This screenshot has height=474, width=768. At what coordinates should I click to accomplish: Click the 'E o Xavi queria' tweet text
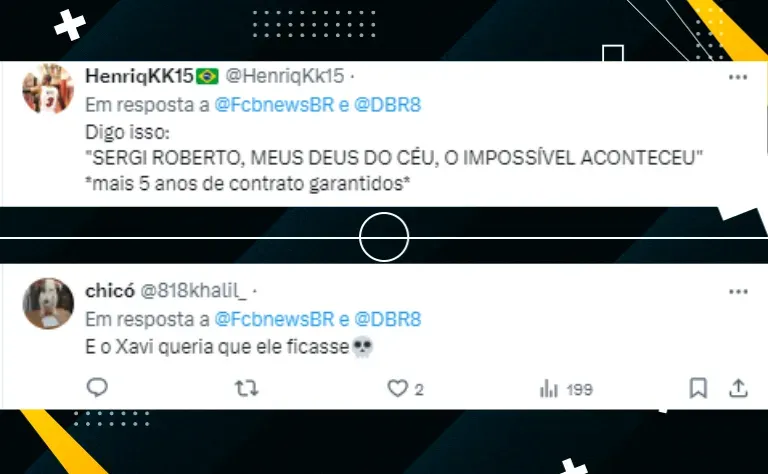click(230, 347)
